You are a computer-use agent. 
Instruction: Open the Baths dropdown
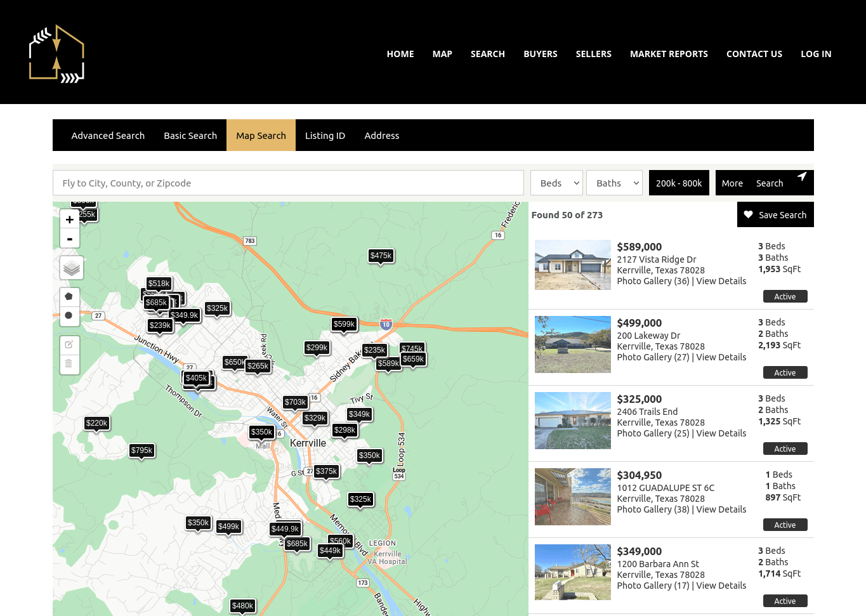(x=614, y=183)
